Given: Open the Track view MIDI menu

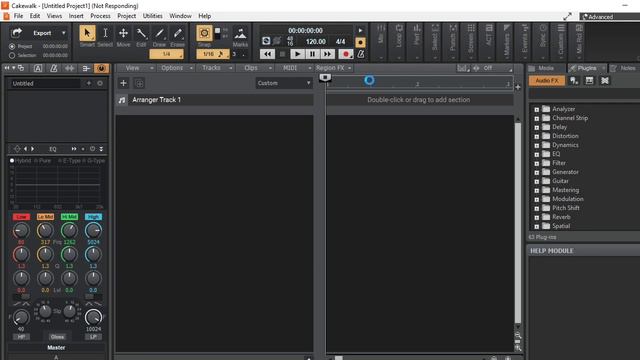Looking at the screenshot, I should (x=290, y=68).
